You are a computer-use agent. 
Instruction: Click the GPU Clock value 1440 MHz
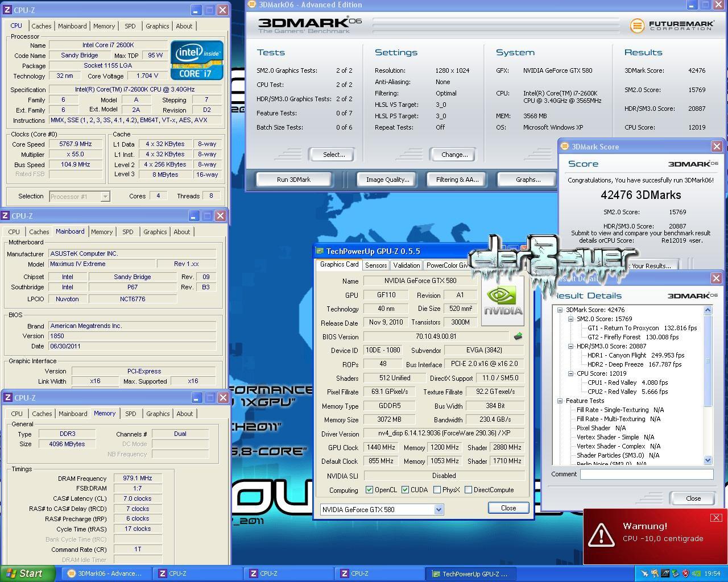[x=381, y=447]
